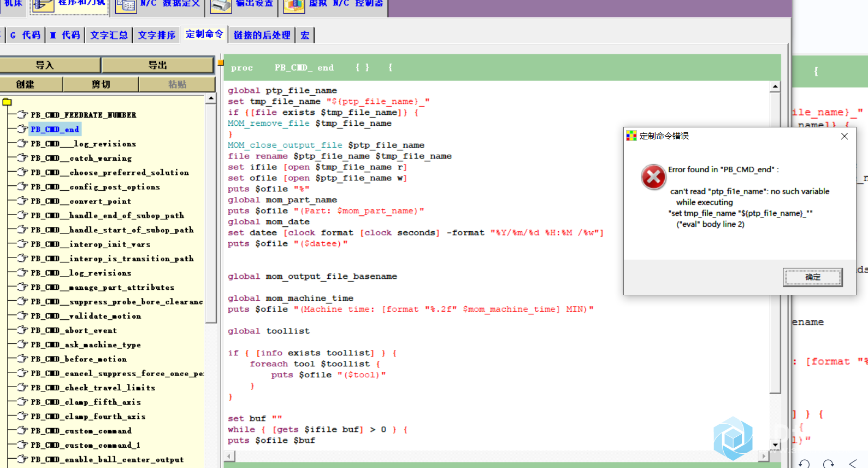Click hand icon beside PB_CMD_abort_event
The width and height of the screenshot is (868, 468).
pyautogui.click(x=22, y=330)
